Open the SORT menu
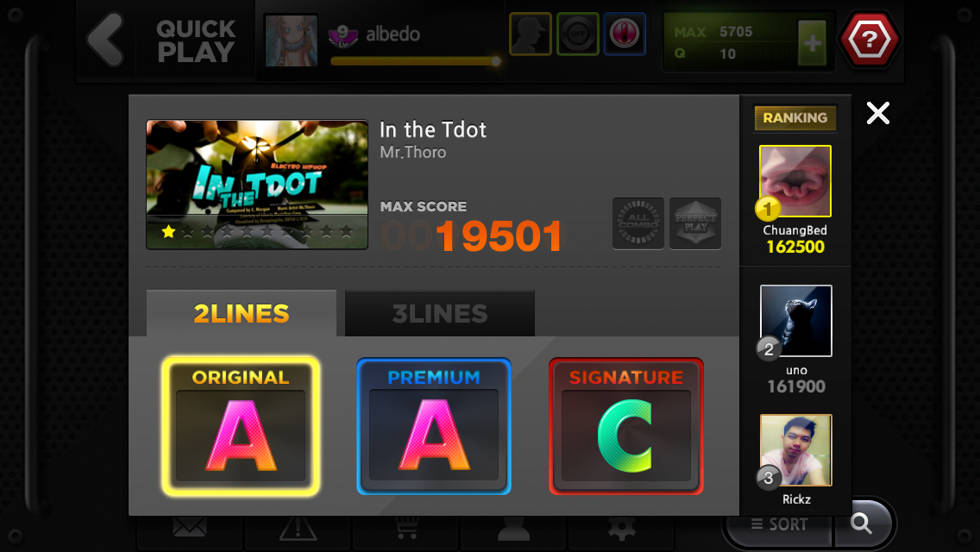 click(779, 524)
